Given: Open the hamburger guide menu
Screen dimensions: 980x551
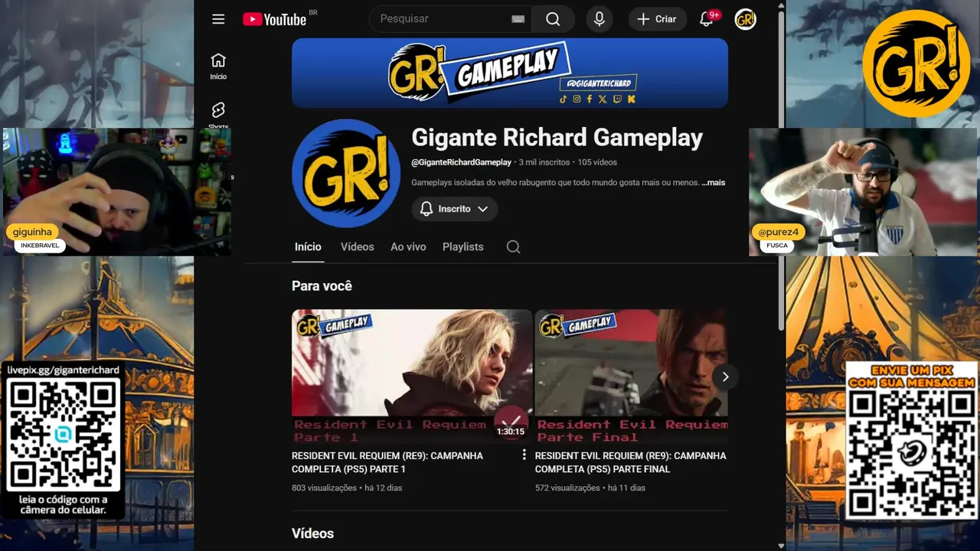Looking at the screenshot, I should [218, 19].
